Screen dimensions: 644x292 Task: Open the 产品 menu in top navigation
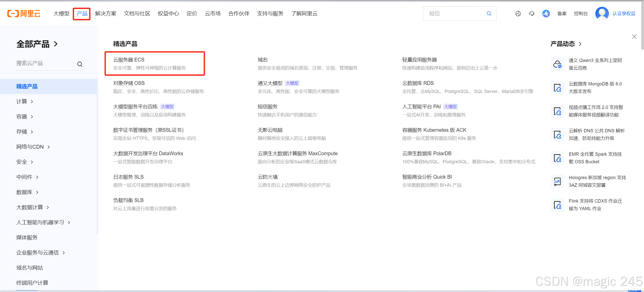[82, 14]
